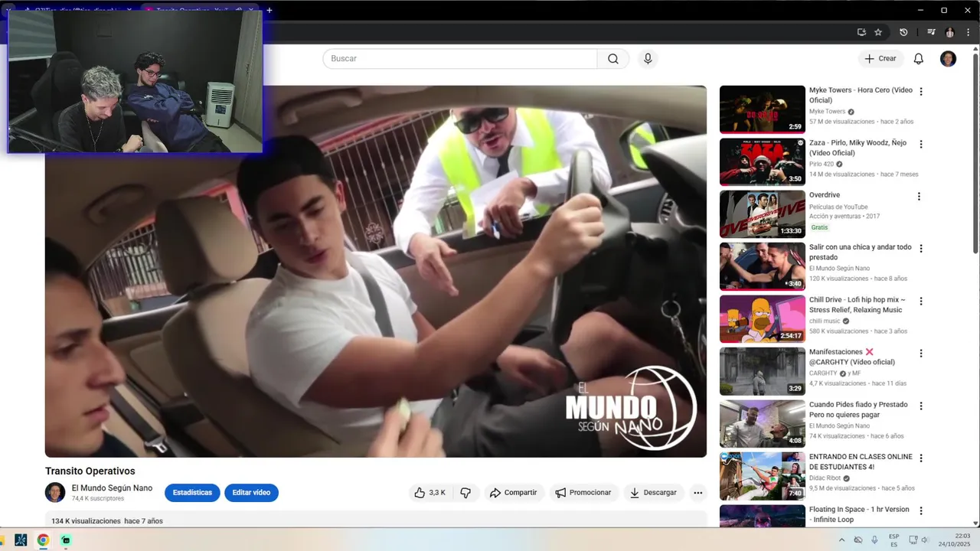
Task: Open Chrome from the taskbar
Action: click(x=43, y=540)
